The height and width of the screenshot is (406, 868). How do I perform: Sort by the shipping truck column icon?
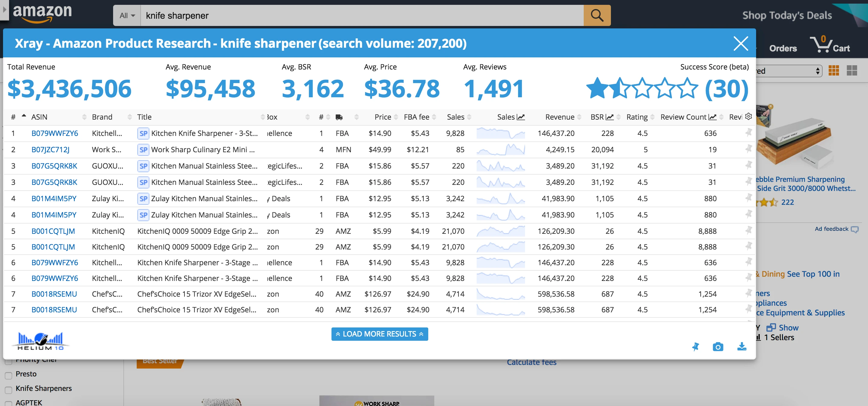[339, 117]
